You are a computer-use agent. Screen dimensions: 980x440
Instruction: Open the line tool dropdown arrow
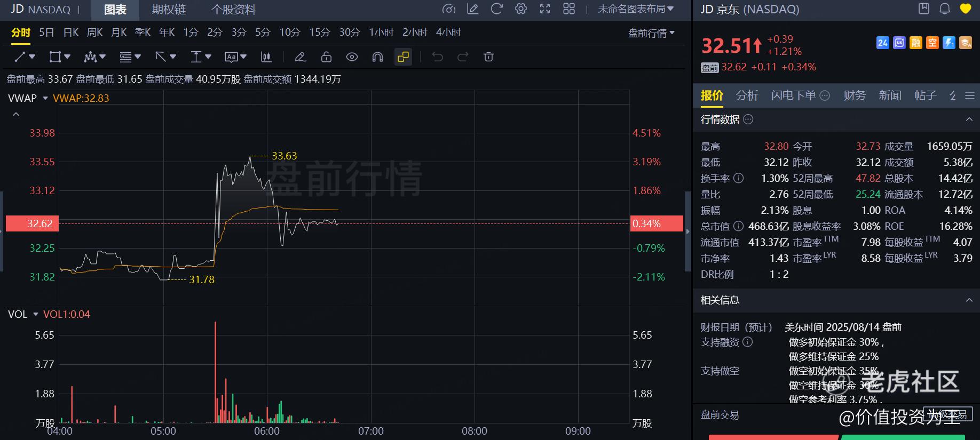(x=32, y=57)
